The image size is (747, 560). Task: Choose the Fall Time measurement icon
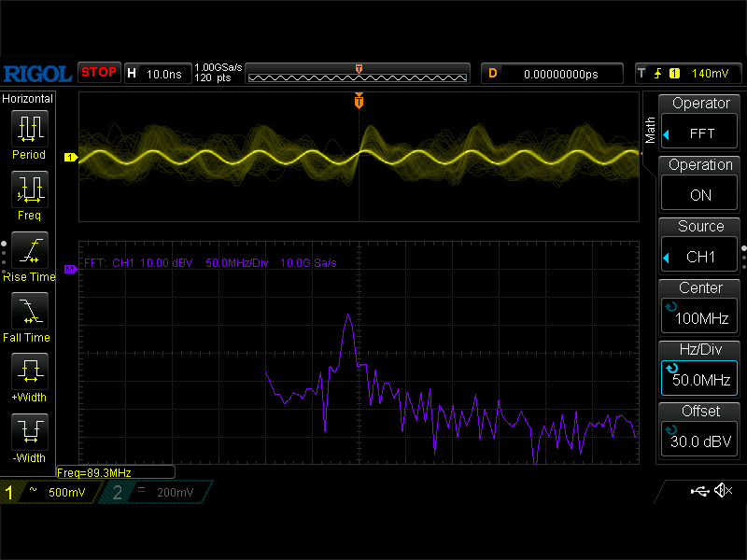28,311
